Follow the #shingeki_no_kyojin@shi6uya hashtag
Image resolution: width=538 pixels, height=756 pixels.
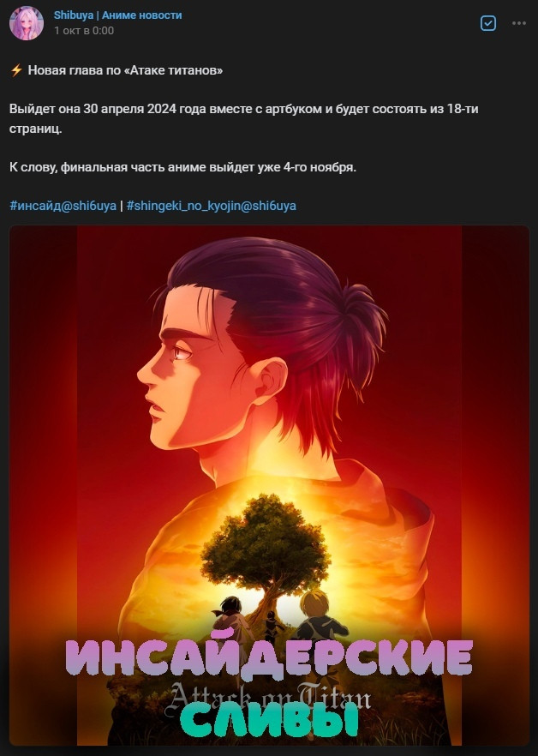coord(211,206)
